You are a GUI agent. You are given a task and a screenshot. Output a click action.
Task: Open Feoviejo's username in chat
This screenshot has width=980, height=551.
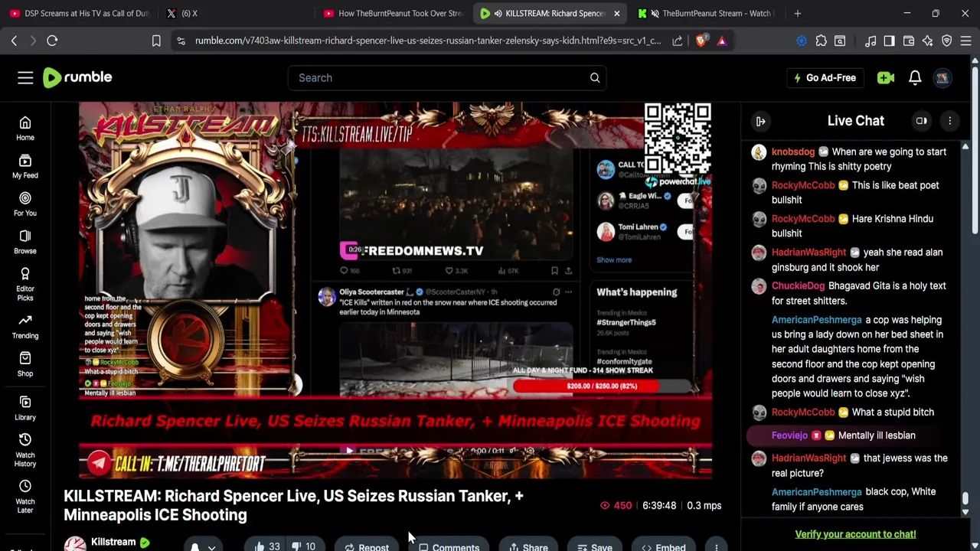(x=789, y=435)
